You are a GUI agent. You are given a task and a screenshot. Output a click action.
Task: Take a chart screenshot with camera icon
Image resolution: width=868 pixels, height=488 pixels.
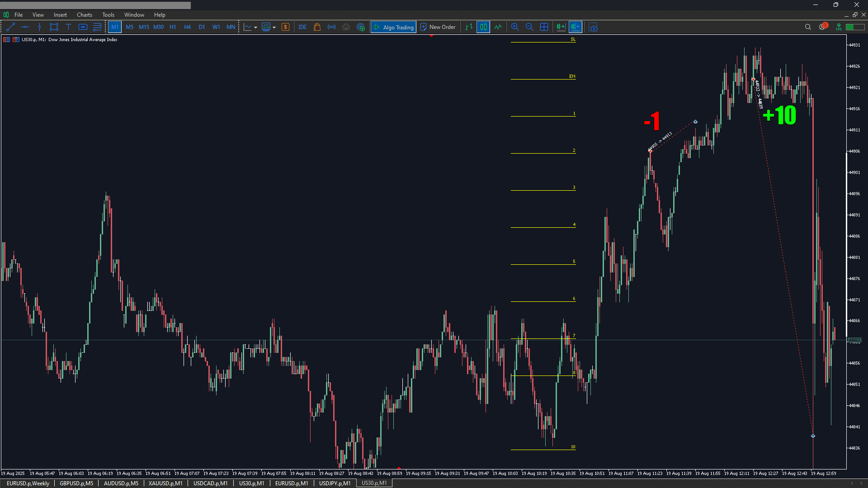(x=593, y=27)
